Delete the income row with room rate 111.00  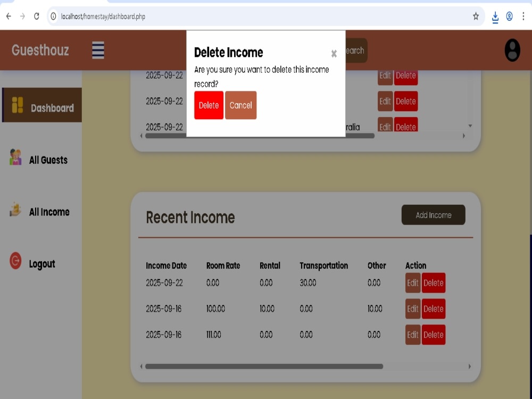[x=433, y=335]
